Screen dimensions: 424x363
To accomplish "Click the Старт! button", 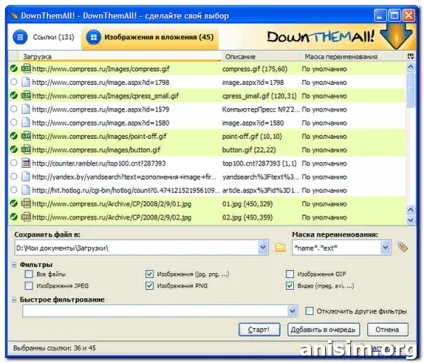I will [x=259, y=330].
